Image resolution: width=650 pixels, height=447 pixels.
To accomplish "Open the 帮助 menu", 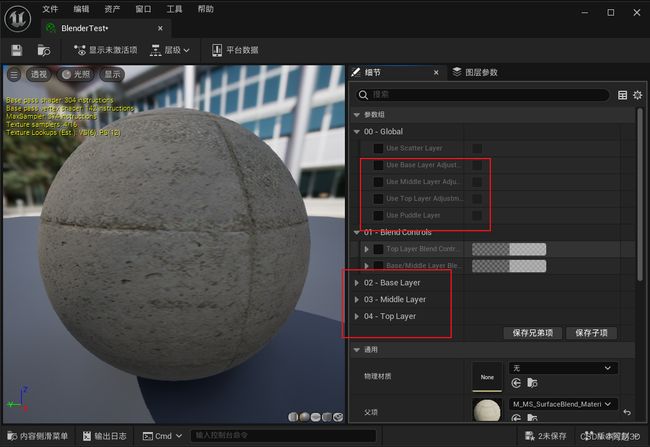I will click(205, 9).
